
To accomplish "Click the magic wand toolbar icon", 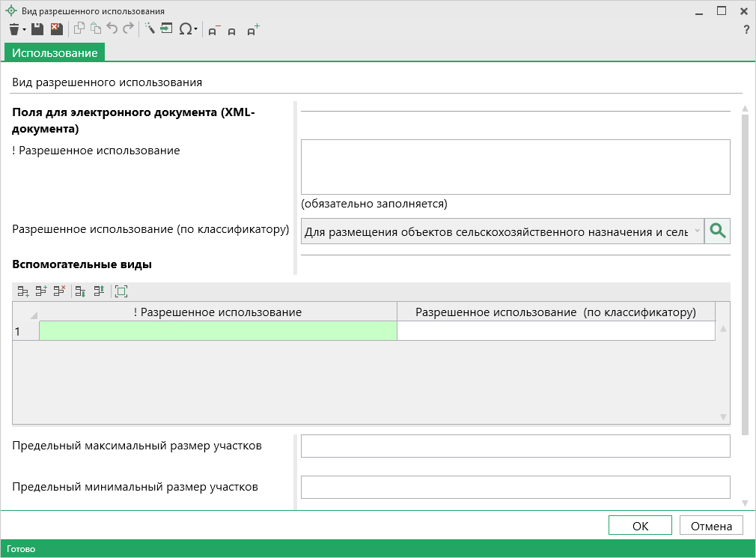I will 149,29.
